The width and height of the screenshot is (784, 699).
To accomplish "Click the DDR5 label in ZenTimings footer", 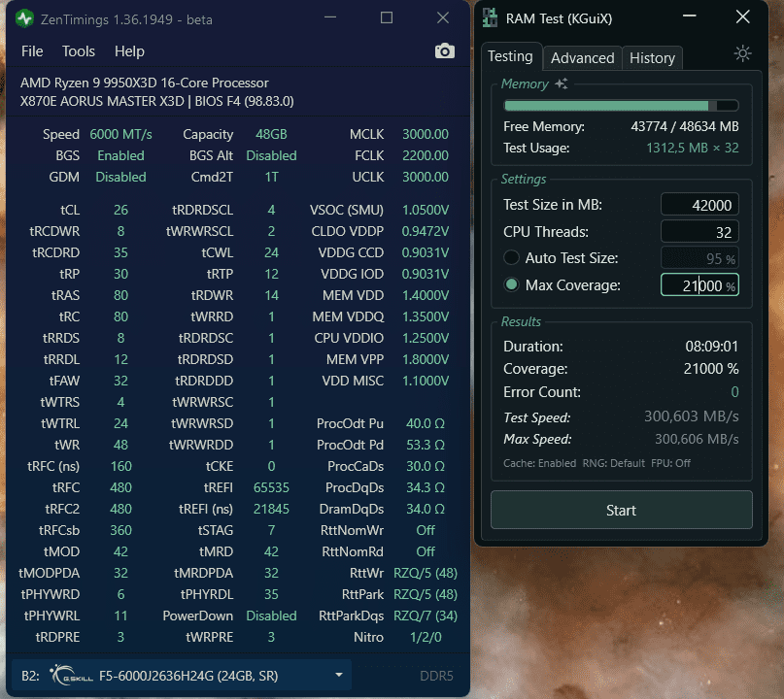I will click(x=436, y=676).
